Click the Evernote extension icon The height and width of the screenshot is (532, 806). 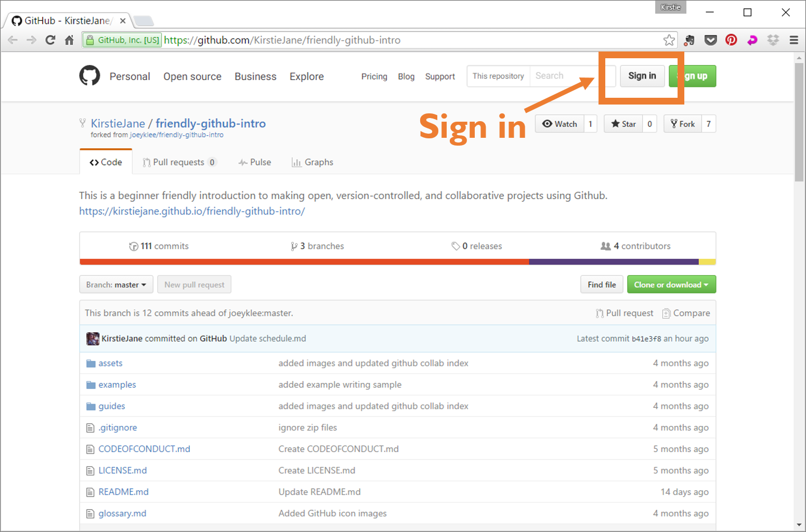[690, 40]
